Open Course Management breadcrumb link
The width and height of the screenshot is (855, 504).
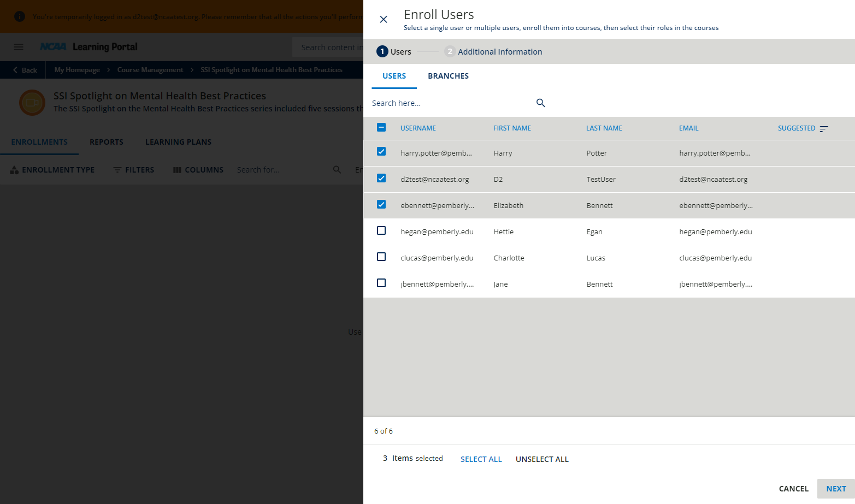tap(150, 70)
